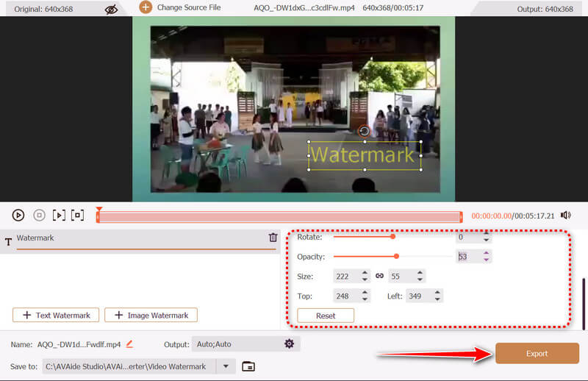
Task: Click the watermark rotate handle icon
Action: click(x=364, y=131)
